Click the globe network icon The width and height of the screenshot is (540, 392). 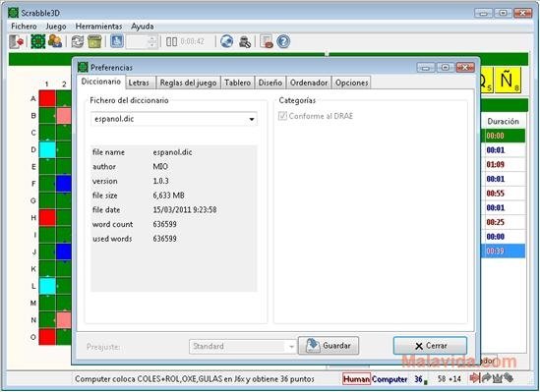coord(226,41)
